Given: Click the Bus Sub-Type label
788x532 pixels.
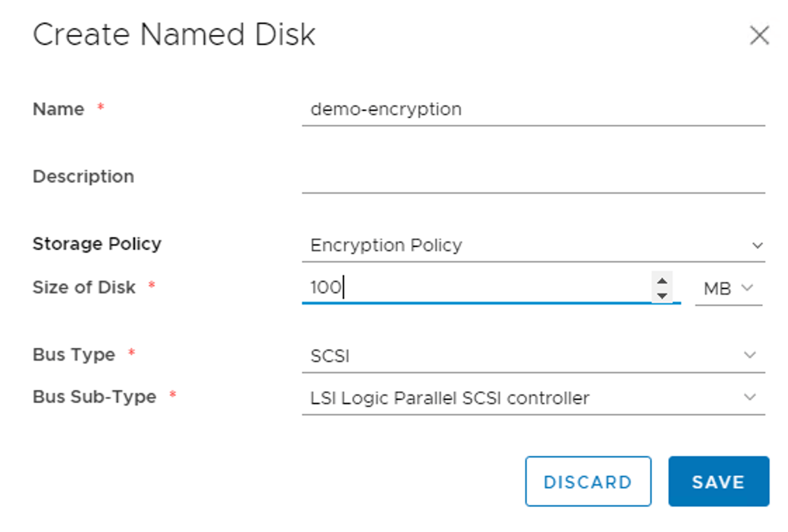Looking at the screenshot, I should [x=94, y=397].
